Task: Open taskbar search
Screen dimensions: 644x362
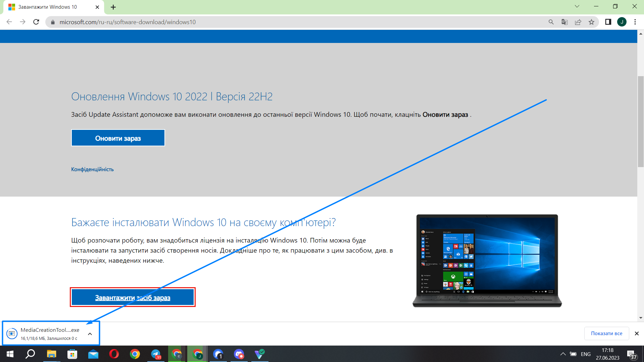Action: [x=31, y=354]
